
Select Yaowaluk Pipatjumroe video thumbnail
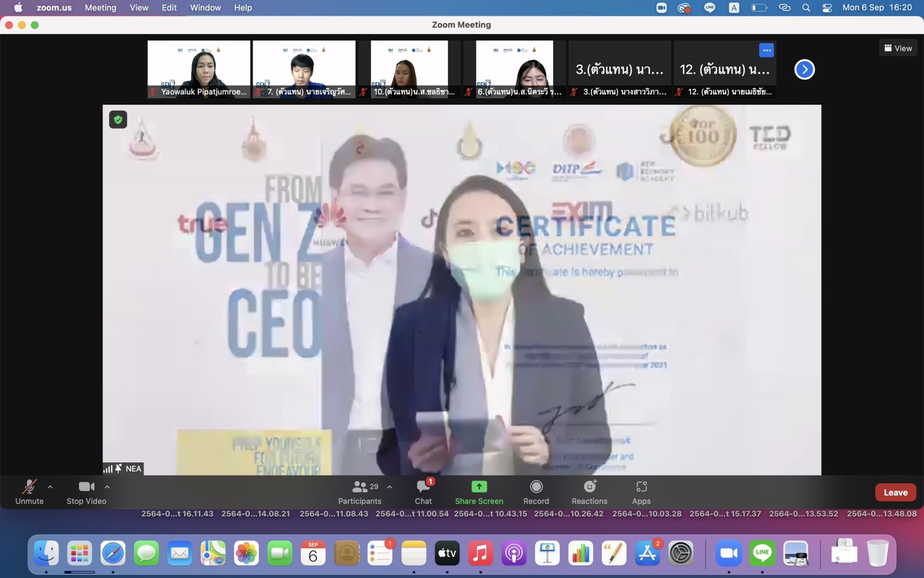pos(199,69)
